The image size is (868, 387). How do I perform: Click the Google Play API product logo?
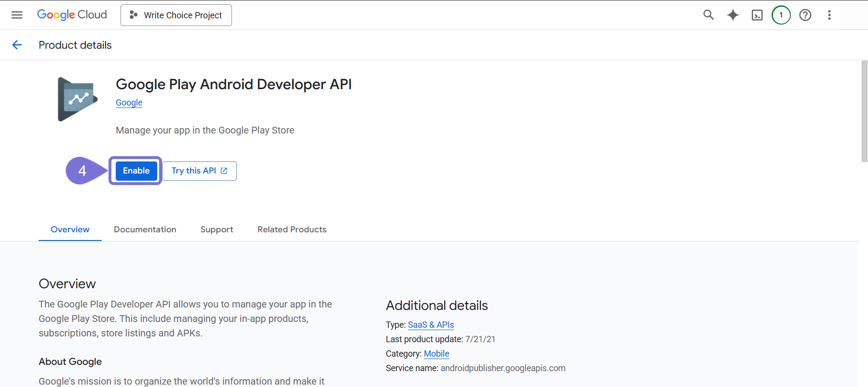coord(77,99)
